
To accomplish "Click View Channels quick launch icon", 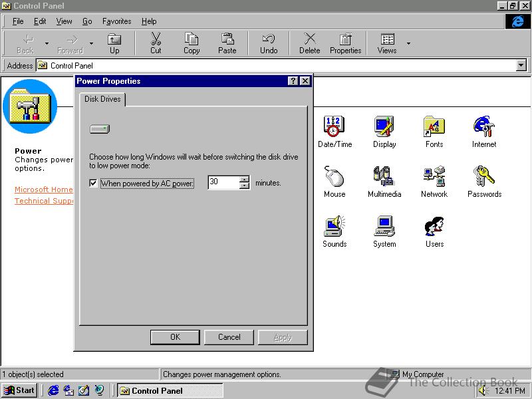I will [99, 390].
